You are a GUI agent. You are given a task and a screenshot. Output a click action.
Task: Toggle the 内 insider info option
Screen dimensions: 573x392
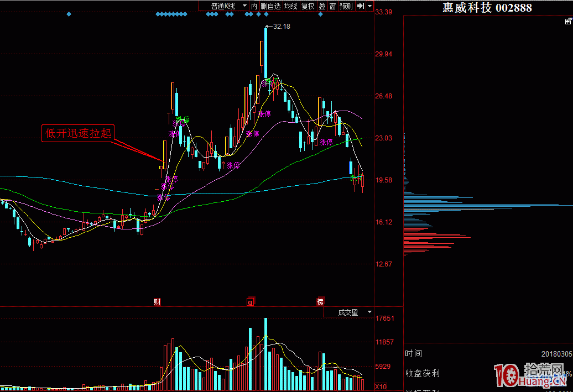[x=254, y=6]
